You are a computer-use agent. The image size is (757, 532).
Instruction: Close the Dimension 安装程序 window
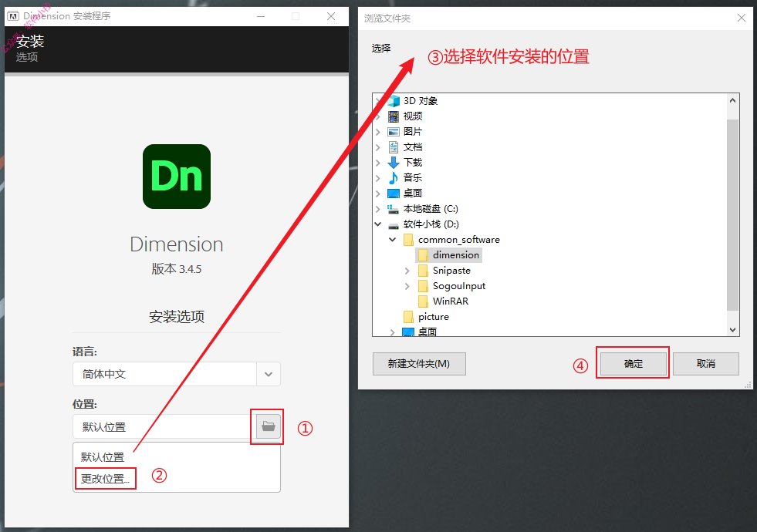point(331,16)
